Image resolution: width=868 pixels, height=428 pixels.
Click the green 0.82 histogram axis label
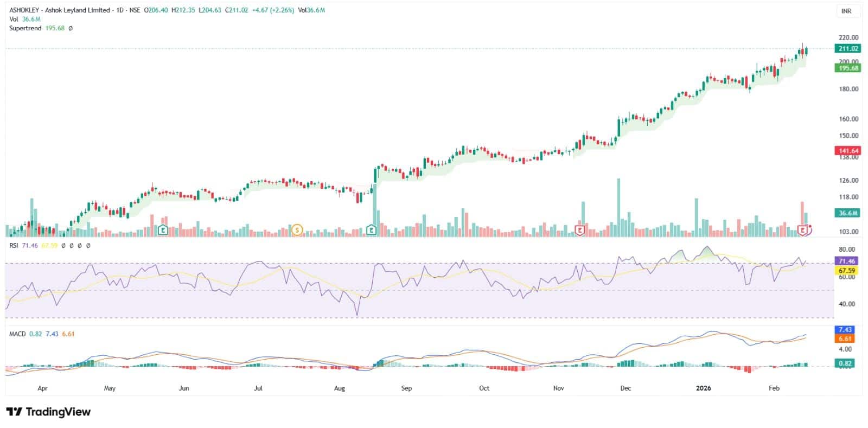[x=845, y=363]
